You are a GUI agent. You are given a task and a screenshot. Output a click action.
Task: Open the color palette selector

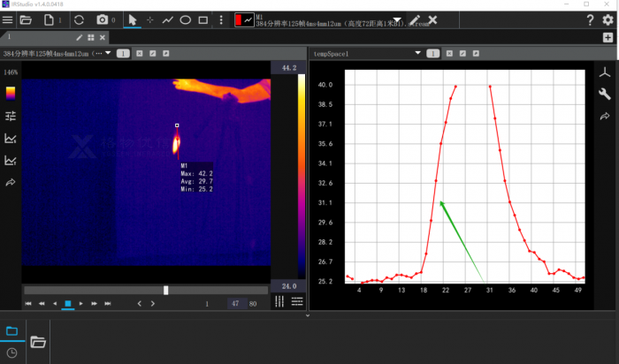pos(11,92)
